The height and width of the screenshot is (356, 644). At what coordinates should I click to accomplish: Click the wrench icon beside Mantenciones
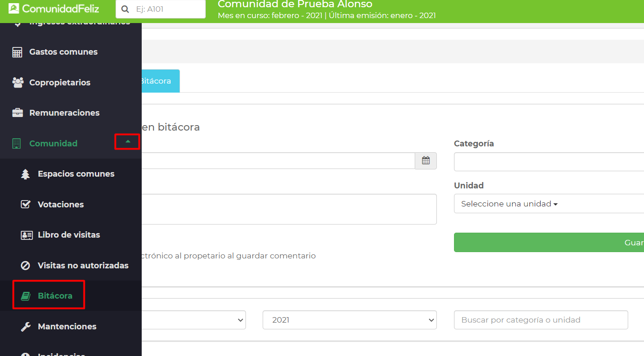[26, 327]
